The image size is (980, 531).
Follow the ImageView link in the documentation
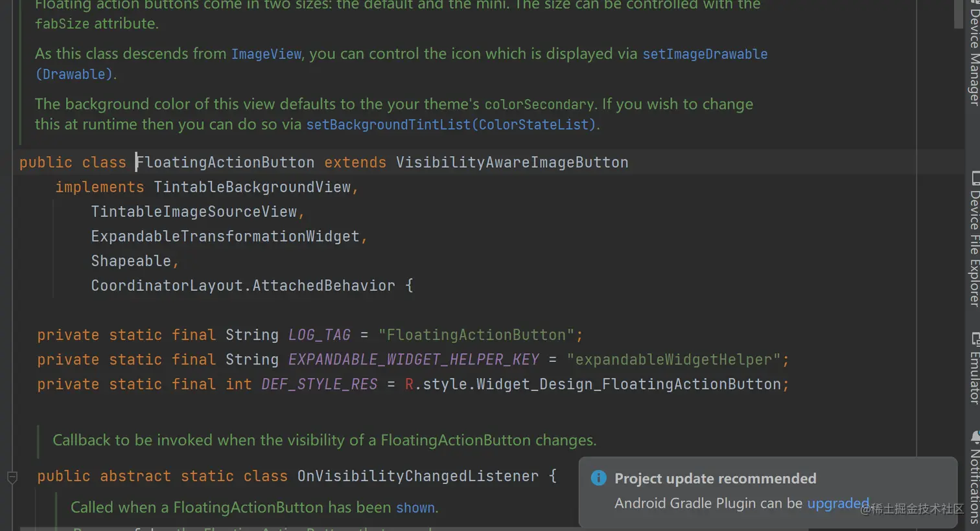[266, 54]
